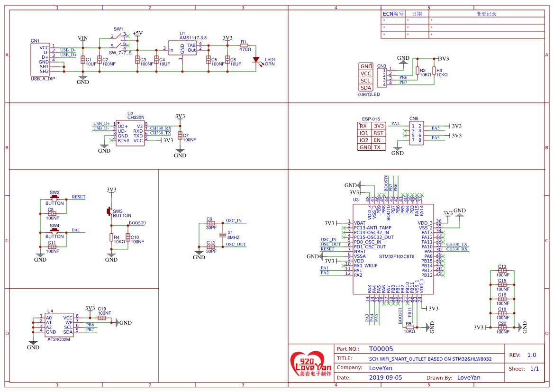This screenshot has height=392, width=554.
Task: Click resistor R4 symbol below SW3
Action: click(111, 237)
